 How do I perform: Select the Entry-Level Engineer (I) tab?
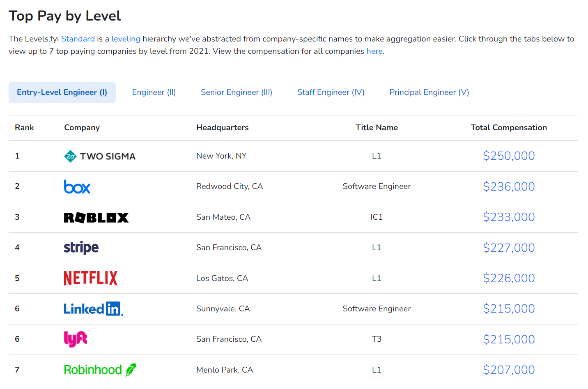(62, 92)
